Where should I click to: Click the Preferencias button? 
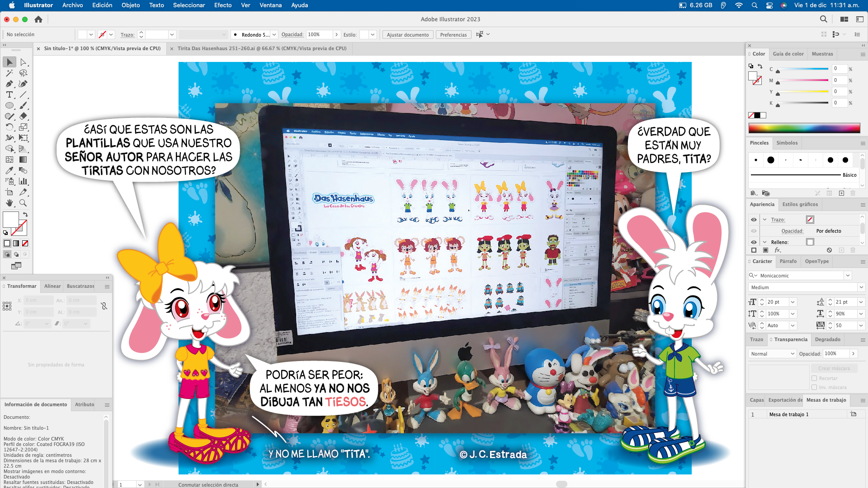[453, 35]
